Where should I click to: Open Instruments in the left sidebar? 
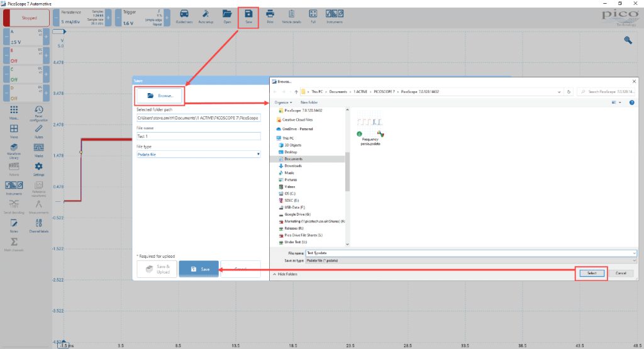tap(14, 187)
